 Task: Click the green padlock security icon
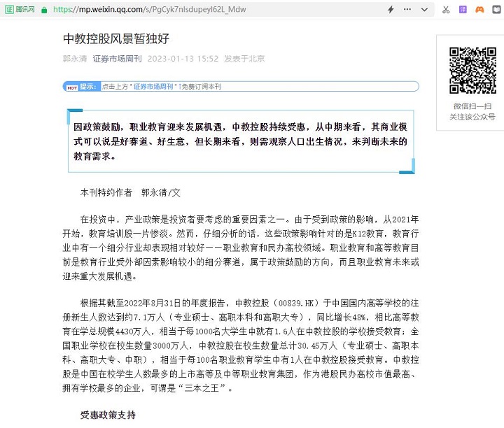tap(44, 10)
